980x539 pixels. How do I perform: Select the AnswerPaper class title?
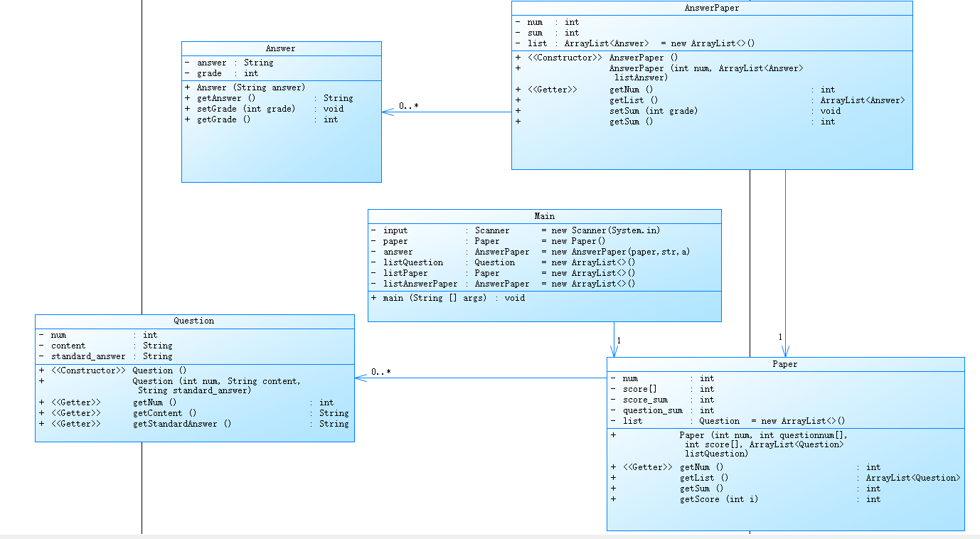point(712,9)
